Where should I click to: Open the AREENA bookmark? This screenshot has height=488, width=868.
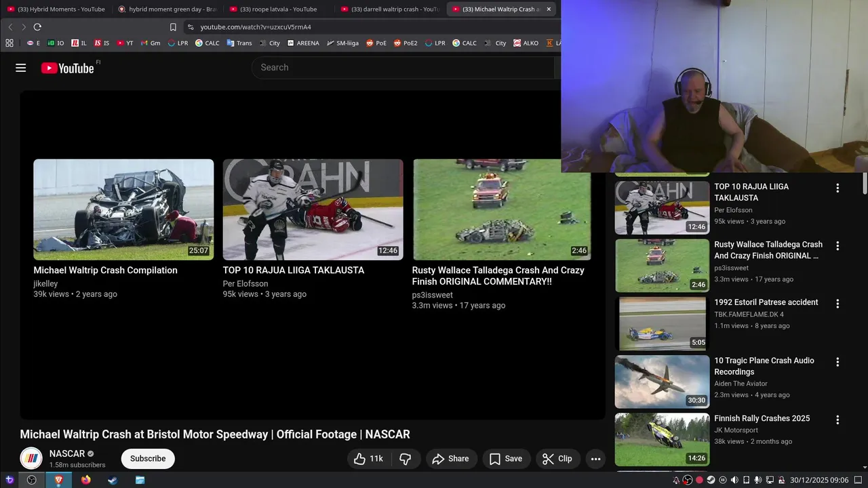(x=303, y=43)
